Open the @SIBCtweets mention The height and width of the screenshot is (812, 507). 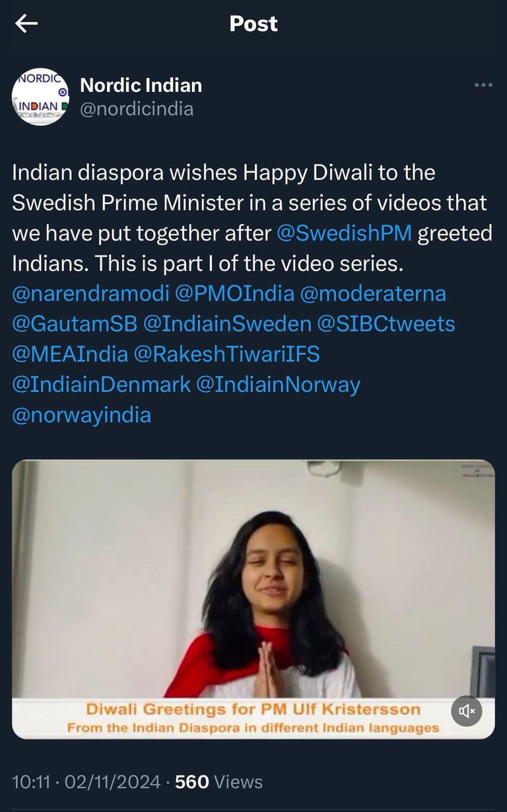386,324
